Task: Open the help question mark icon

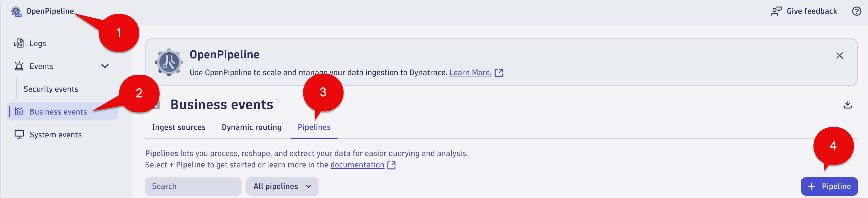Action: (x=856, y=11)
